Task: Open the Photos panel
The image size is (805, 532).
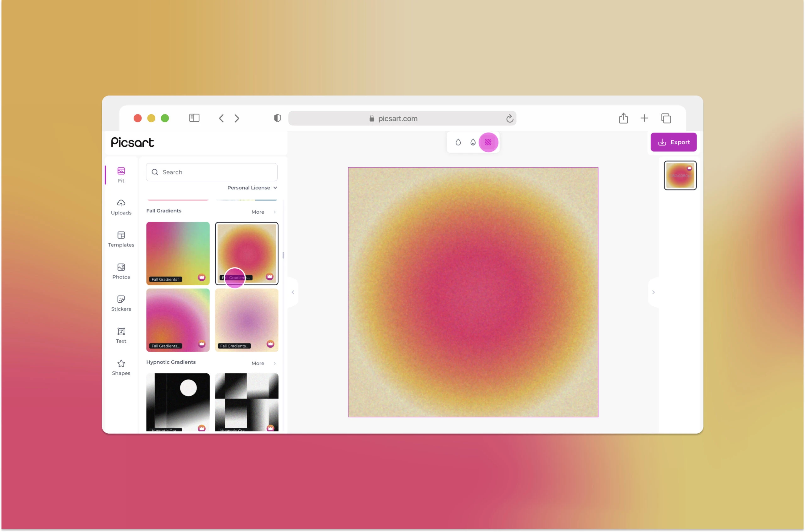Action: (x=121, y=271)
